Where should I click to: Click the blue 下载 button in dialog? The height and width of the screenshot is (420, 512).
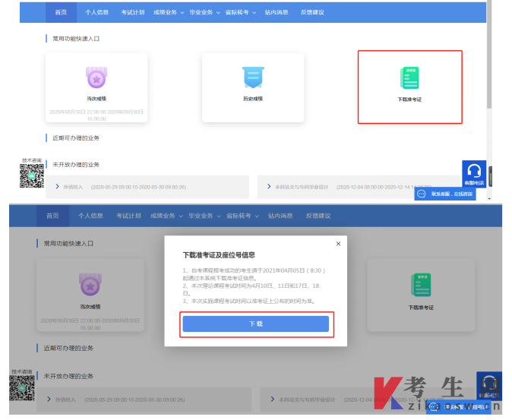coord(256,324)
